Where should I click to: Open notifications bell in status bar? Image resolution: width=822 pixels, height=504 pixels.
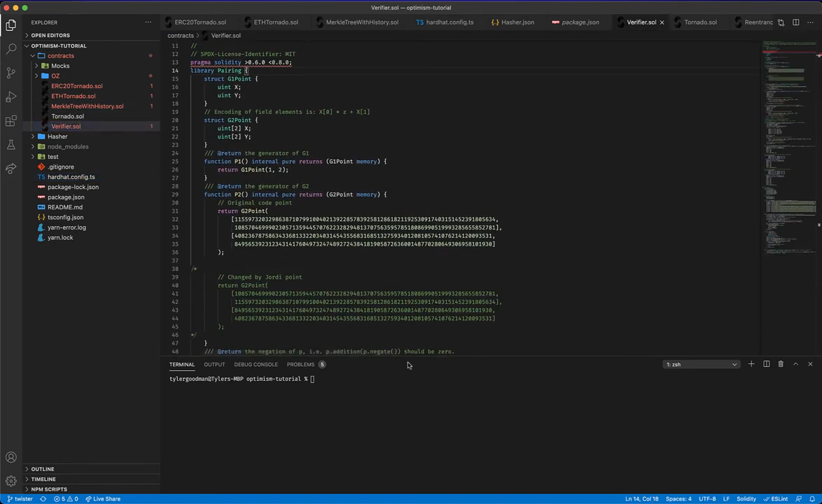812,499
